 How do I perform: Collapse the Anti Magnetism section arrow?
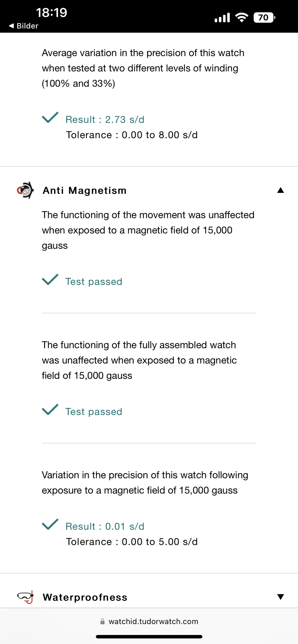point(280,190)
